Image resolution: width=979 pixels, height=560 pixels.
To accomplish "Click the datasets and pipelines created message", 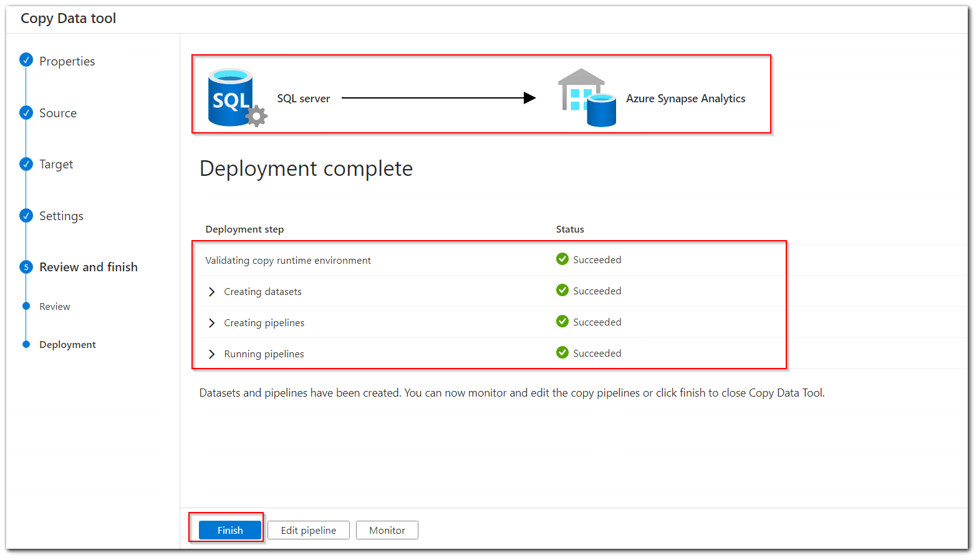I will [512, 393].
